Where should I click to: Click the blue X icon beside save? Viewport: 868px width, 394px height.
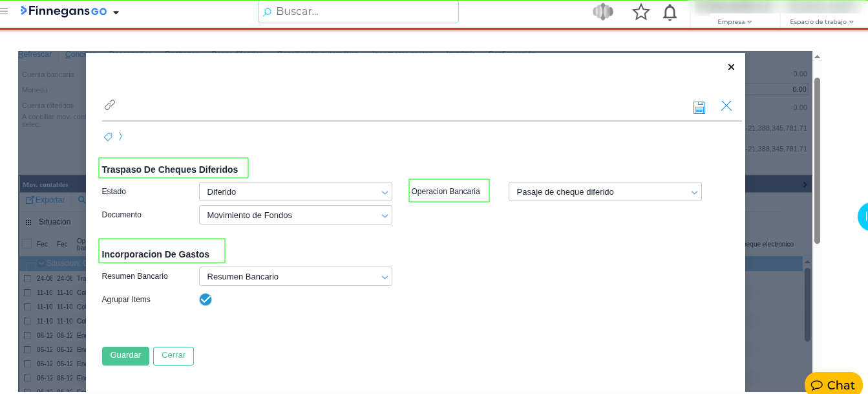click(x=726, y=106)
